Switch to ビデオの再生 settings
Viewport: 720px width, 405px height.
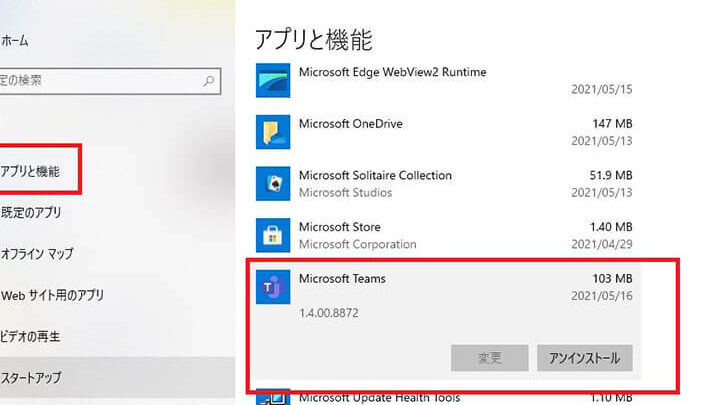point(35,337)
